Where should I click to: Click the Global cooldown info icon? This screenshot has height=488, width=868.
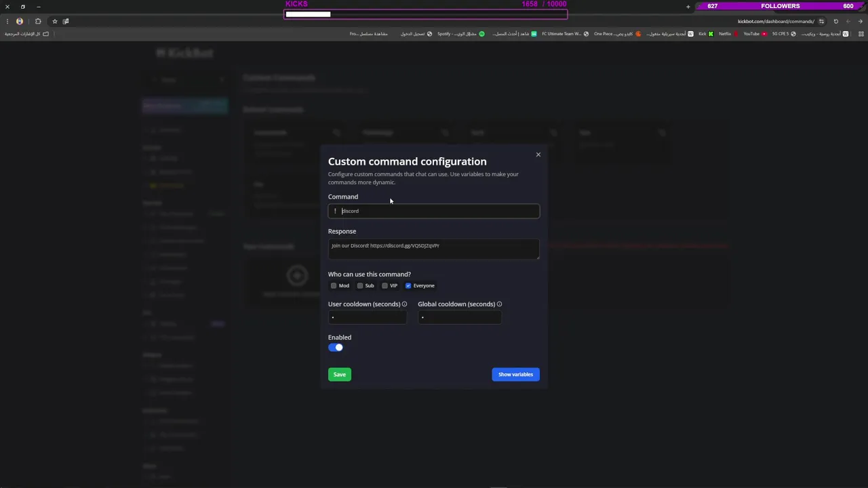click(x=499, y=304)
